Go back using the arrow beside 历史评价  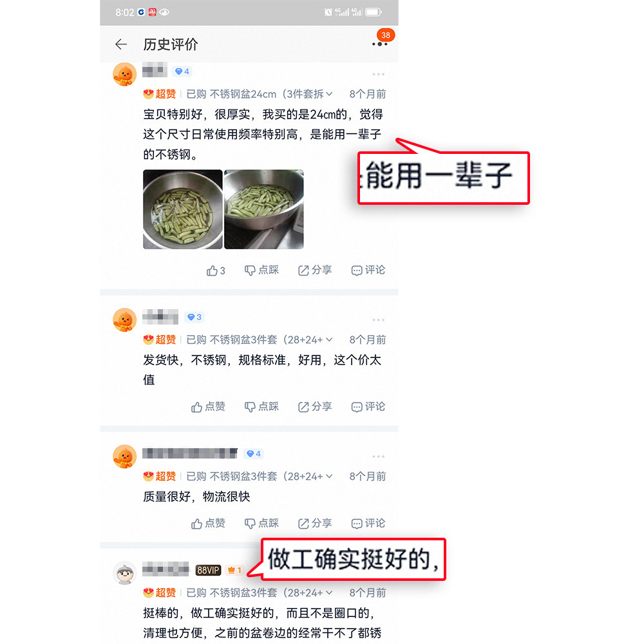click(121, 44)
